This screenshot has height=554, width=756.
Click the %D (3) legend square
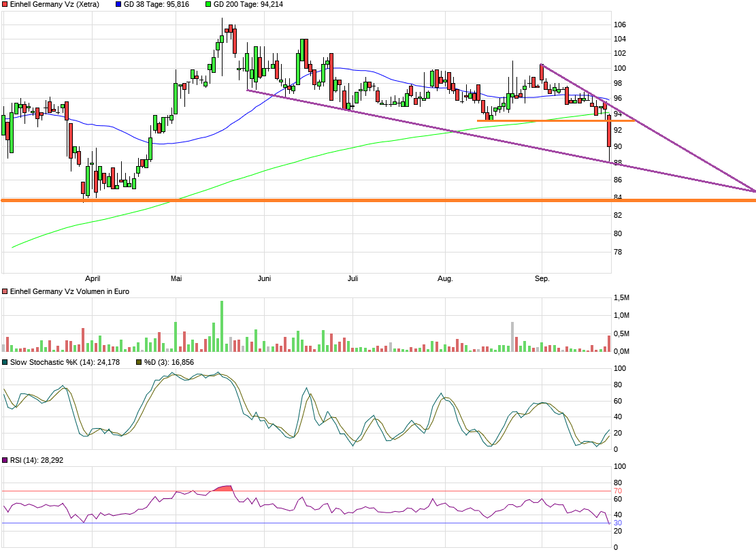(x=139, y=362)
